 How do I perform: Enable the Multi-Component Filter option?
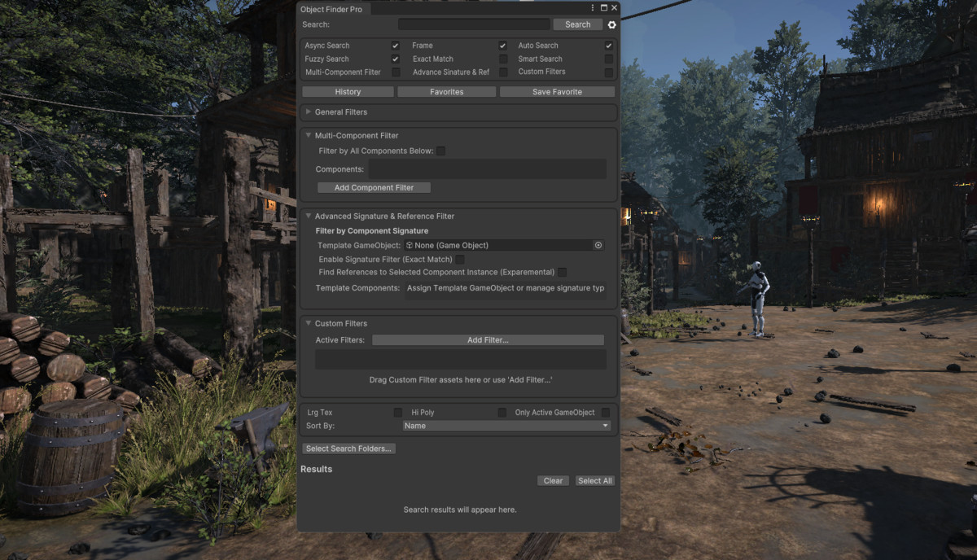[x=396, y=72]
